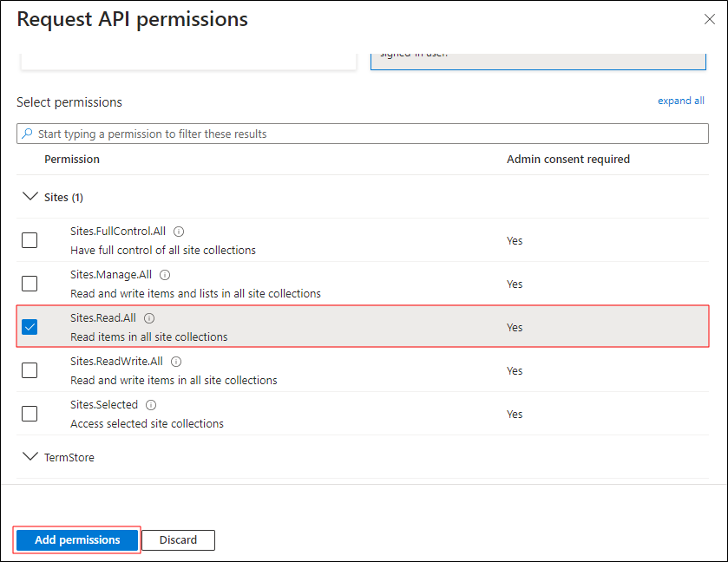This screenshot has height=562, width=728.
Task: Enable the Sites.FullControl.All checkbox
Action: point(30,240)
